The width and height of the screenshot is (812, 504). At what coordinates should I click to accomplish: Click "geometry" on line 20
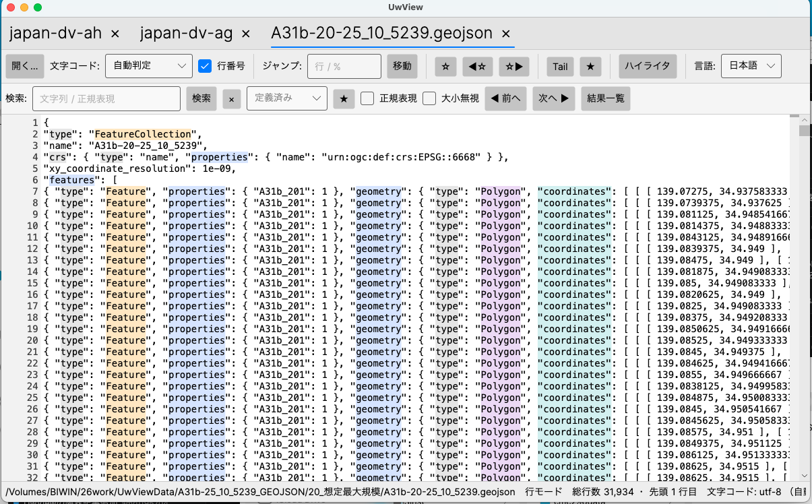coord(377,340)
